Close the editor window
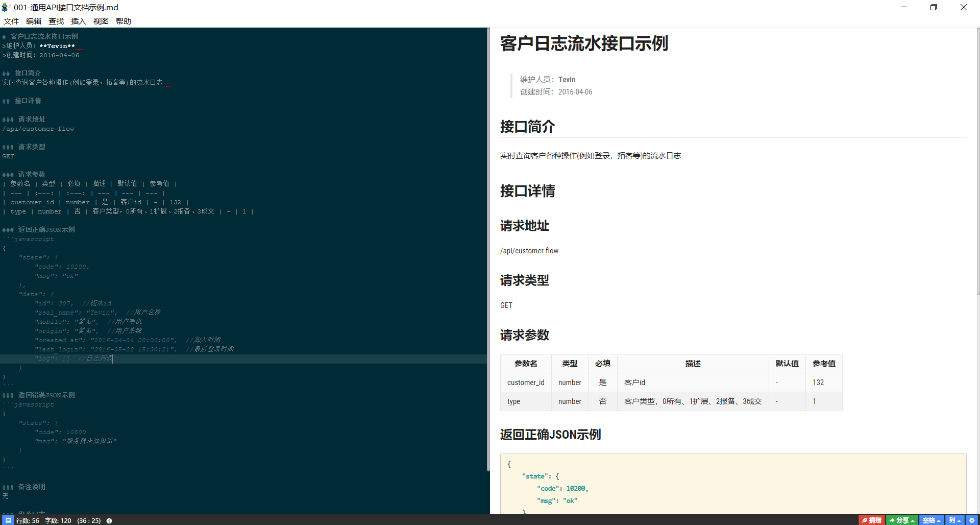 964,7
